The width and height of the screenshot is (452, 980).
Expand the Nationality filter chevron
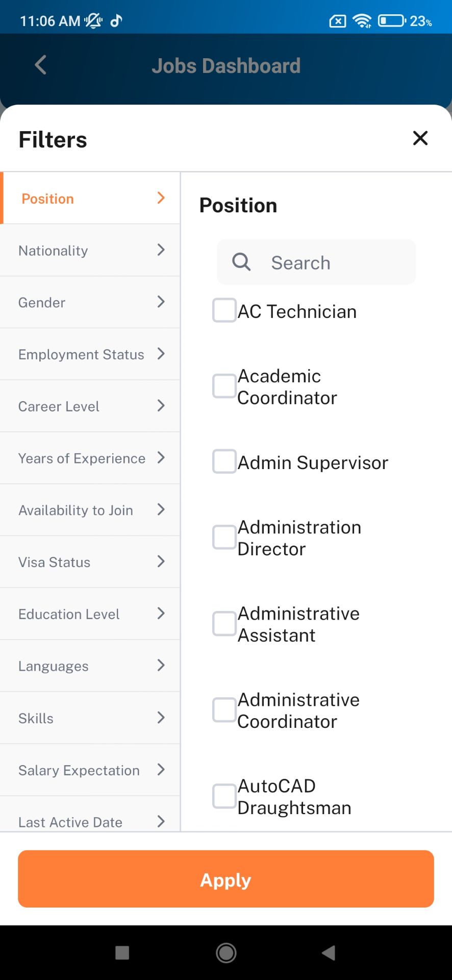(161, 250)
